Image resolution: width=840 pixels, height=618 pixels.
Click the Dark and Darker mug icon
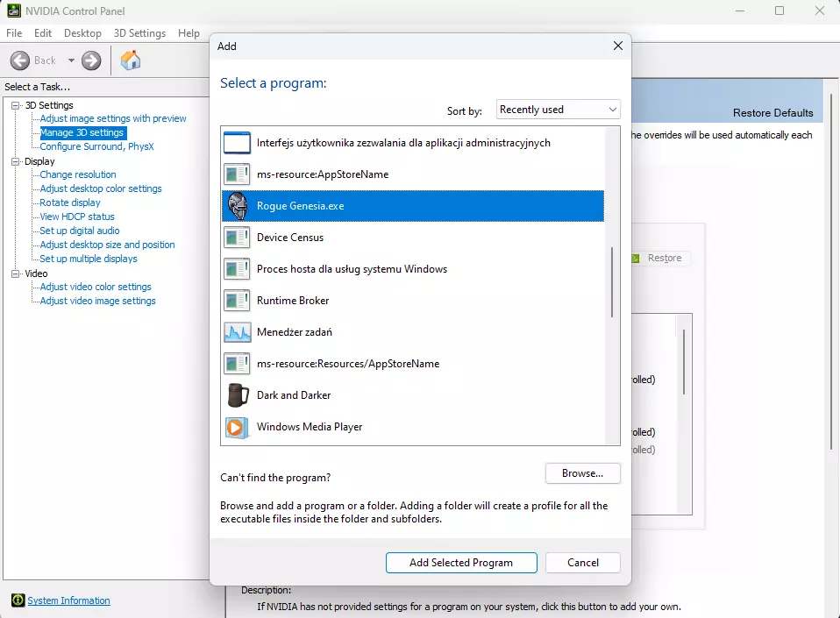pos(238,395)
